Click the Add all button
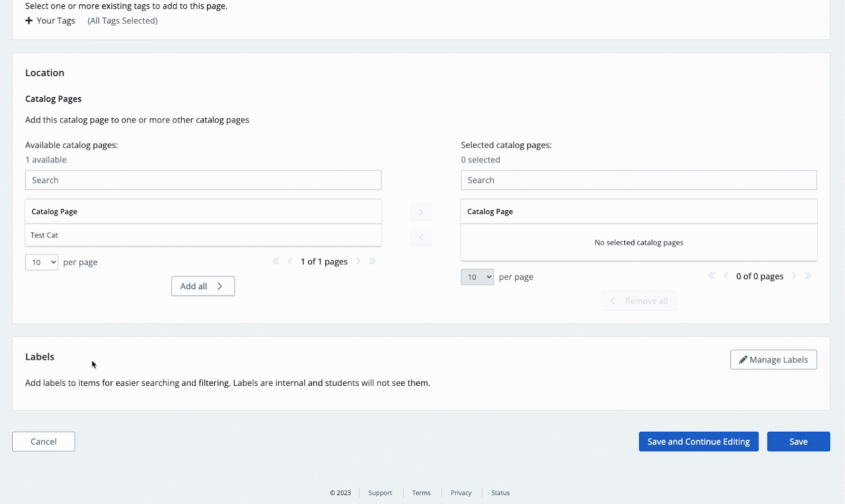The height and width of the screenshot is (504, 845). pos(203,286)
